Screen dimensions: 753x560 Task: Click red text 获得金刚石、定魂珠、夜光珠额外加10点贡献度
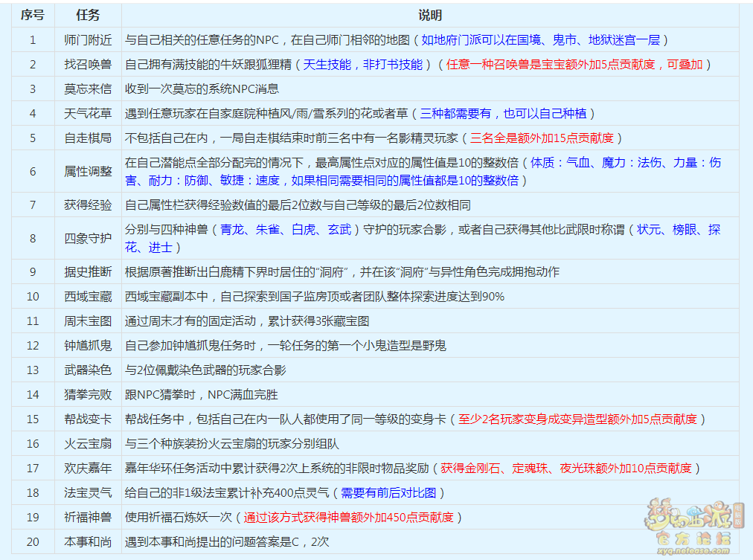565,468
